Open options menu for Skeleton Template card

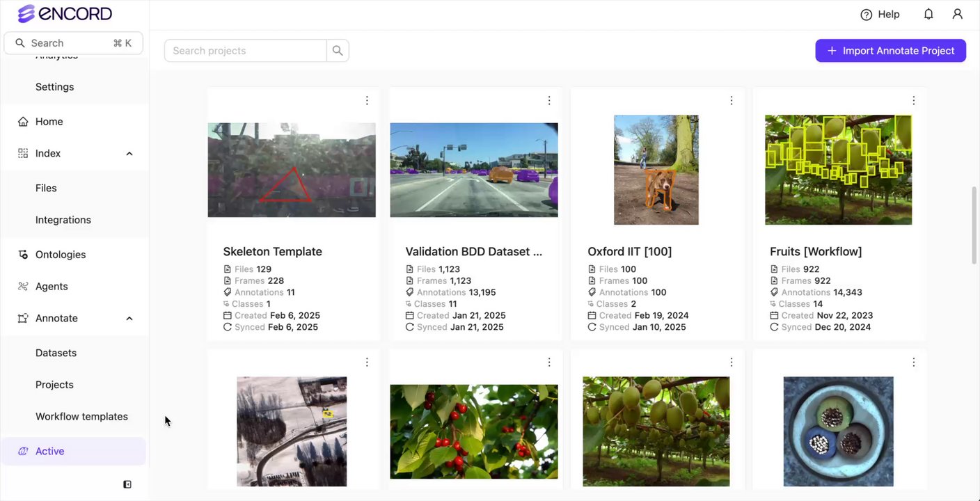367,100
